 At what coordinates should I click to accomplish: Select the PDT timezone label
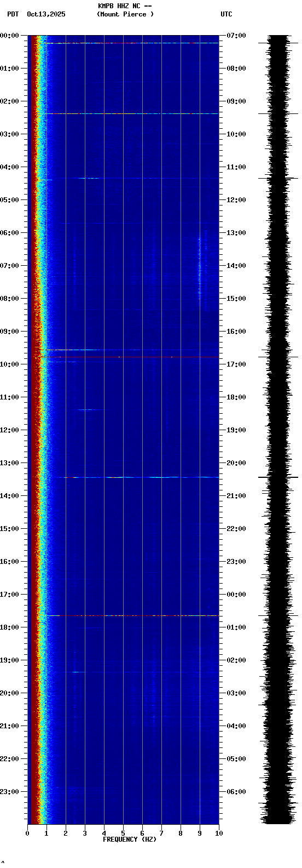pos(13,14)
